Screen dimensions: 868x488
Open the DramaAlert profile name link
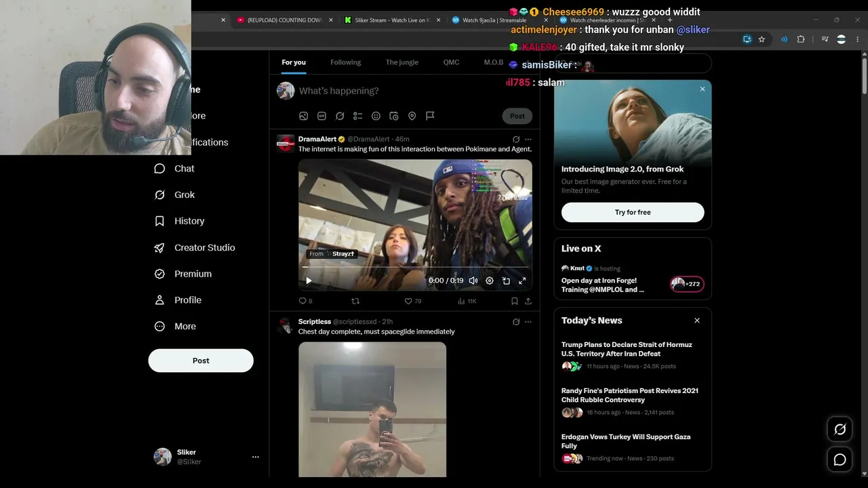point(317,139)
